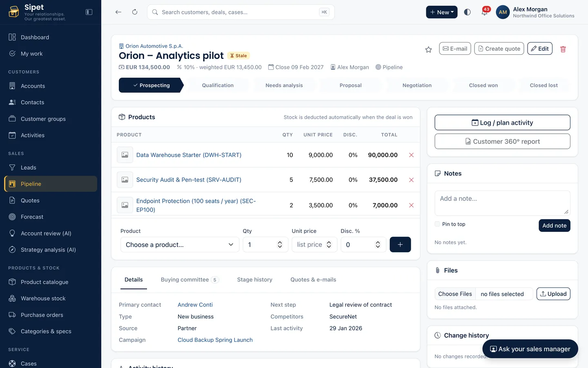Open Customer groups in the sidebar
Viewport: 588px width, 368px height.
pyautogui.click(x=51, y=119)
